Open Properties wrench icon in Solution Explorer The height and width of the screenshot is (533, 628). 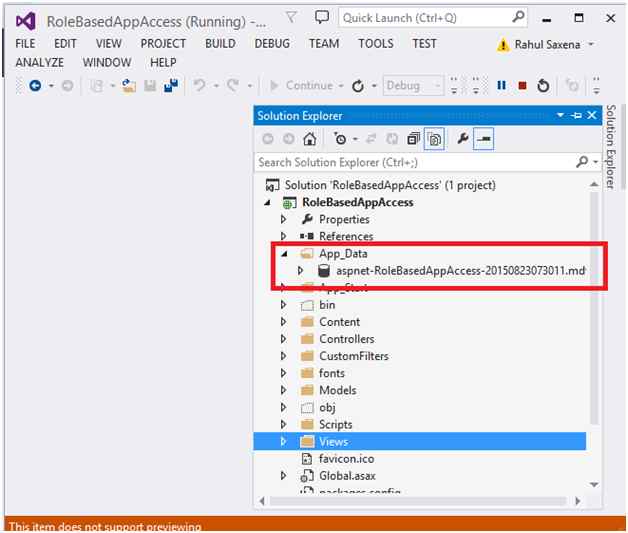click(463, 139)
